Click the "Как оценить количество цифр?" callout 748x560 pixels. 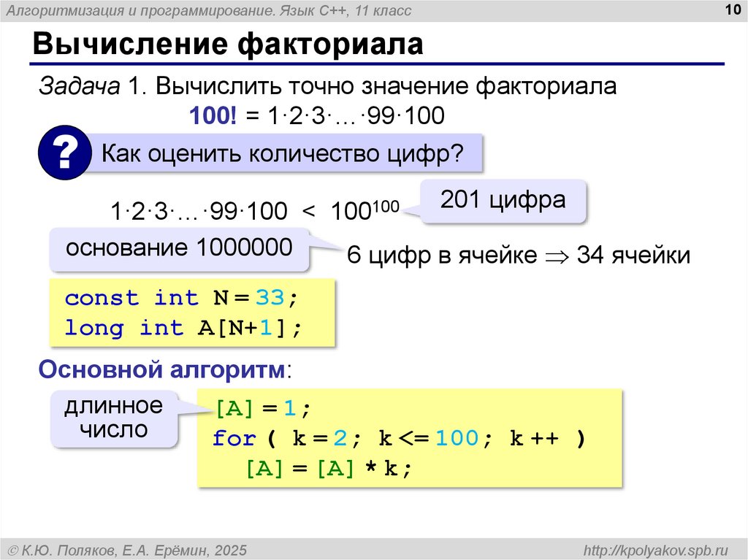[283, 153]
